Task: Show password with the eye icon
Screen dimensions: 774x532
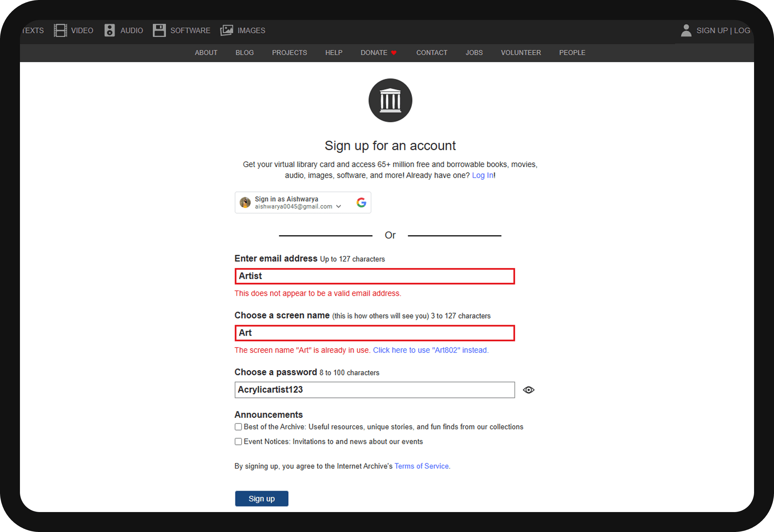Action: click(529, 390)
